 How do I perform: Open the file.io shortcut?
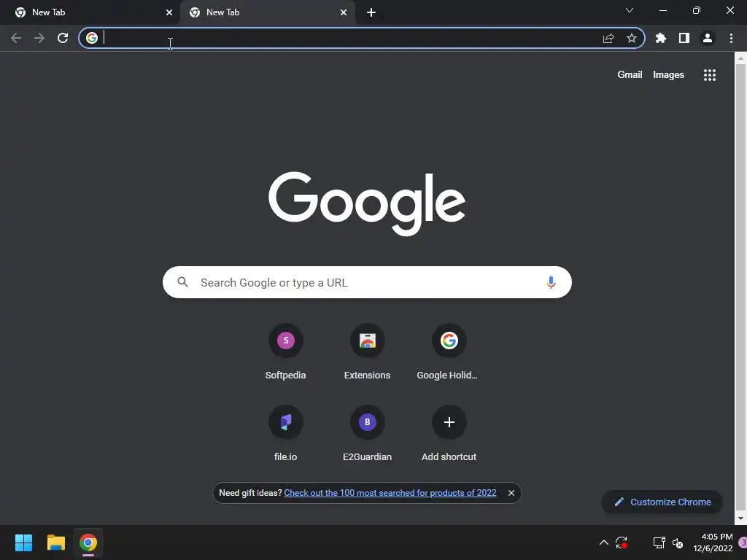tap(285, 434)
